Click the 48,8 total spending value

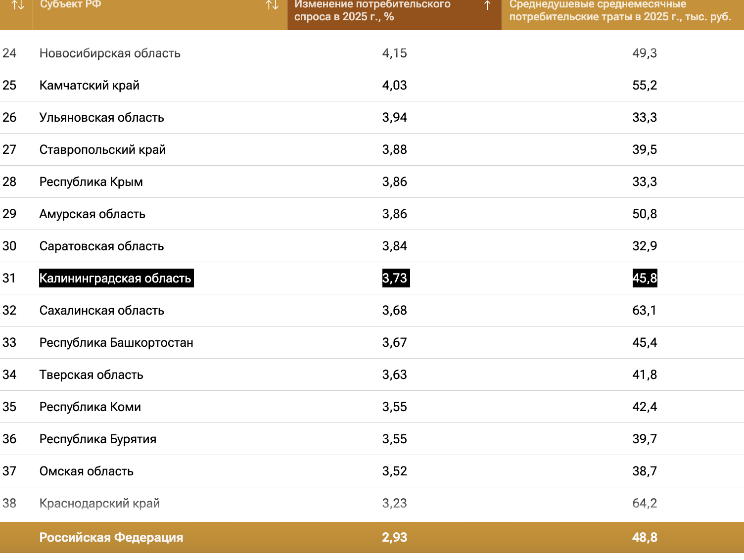click(645, 537)
